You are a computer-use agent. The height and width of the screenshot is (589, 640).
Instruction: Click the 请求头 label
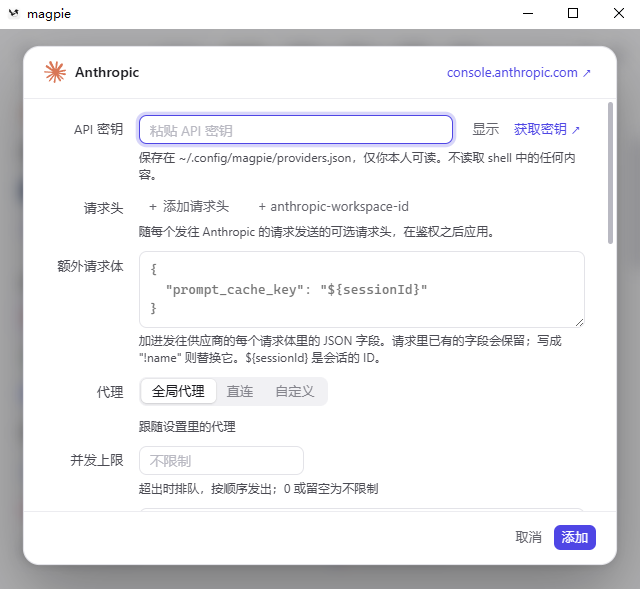(103, 208)
